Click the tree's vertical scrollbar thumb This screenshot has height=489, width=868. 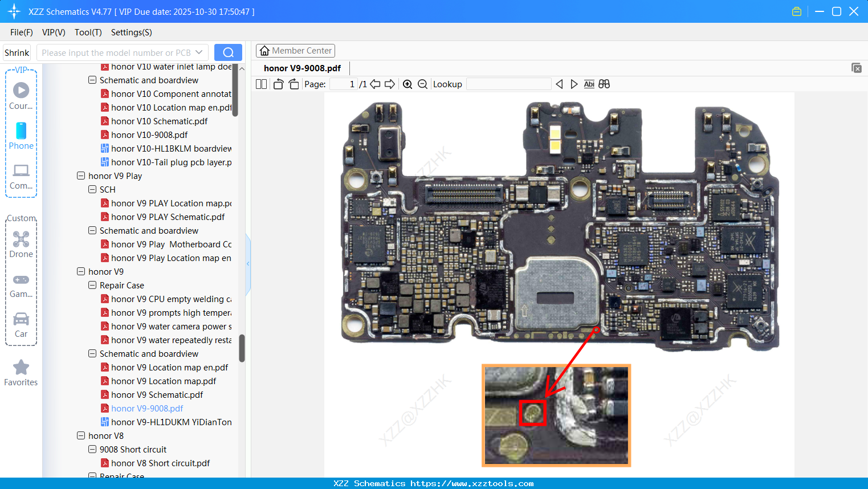coord(242,348)
